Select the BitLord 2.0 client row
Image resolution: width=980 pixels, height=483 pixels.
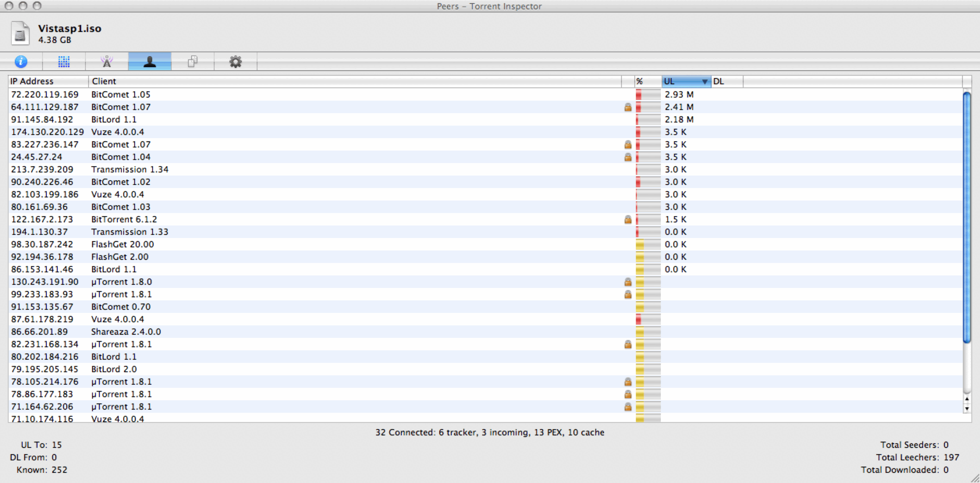(485, 369)
